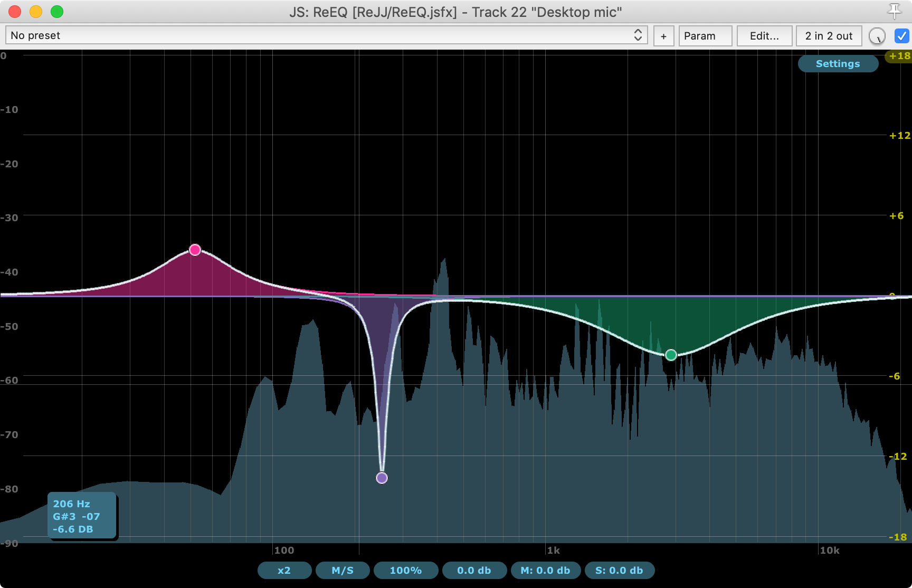
Task: Click the pin window icon
Action: (x=894, y=11)
